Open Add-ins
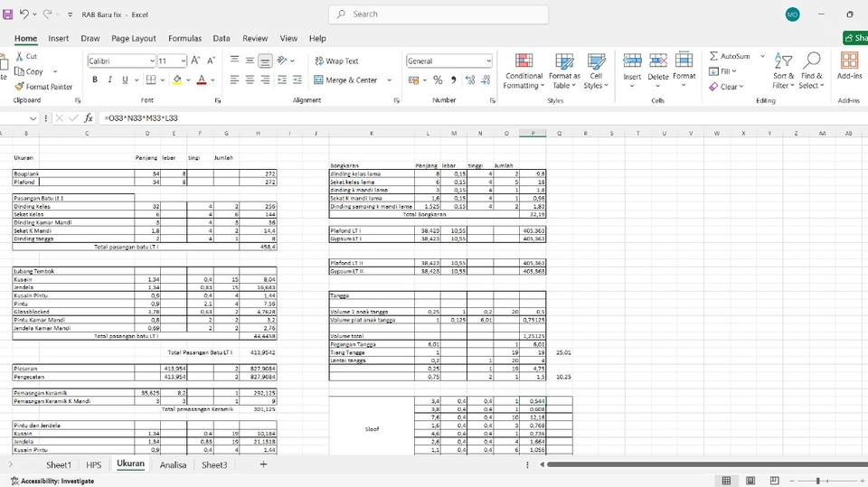Screen dimensions: 868x487 point(849,66)
